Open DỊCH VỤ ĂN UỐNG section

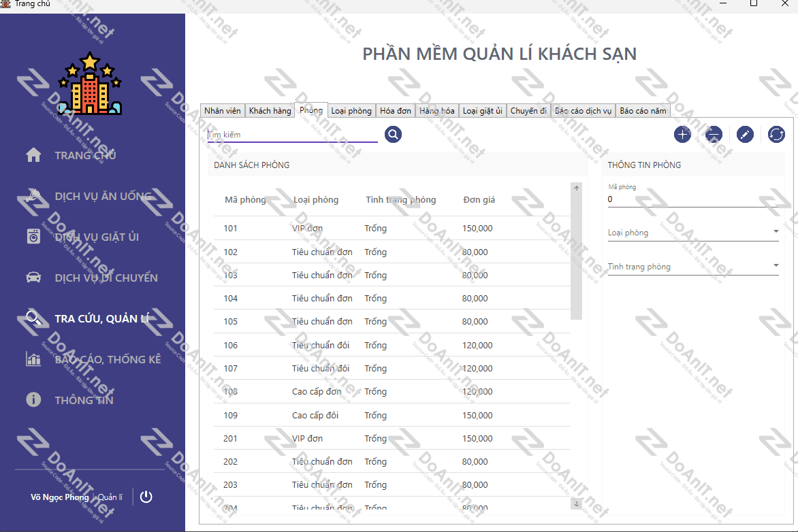(x=103, y=197)
